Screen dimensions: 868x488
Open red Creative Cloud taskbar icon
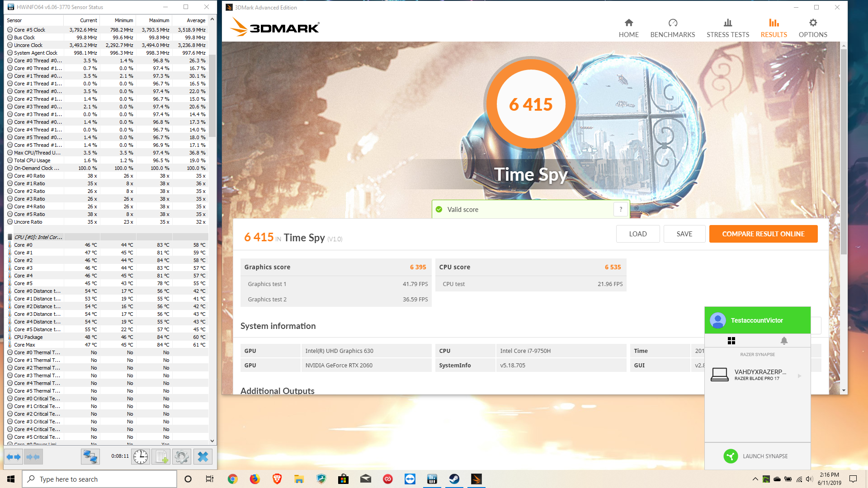click(388, 479)
